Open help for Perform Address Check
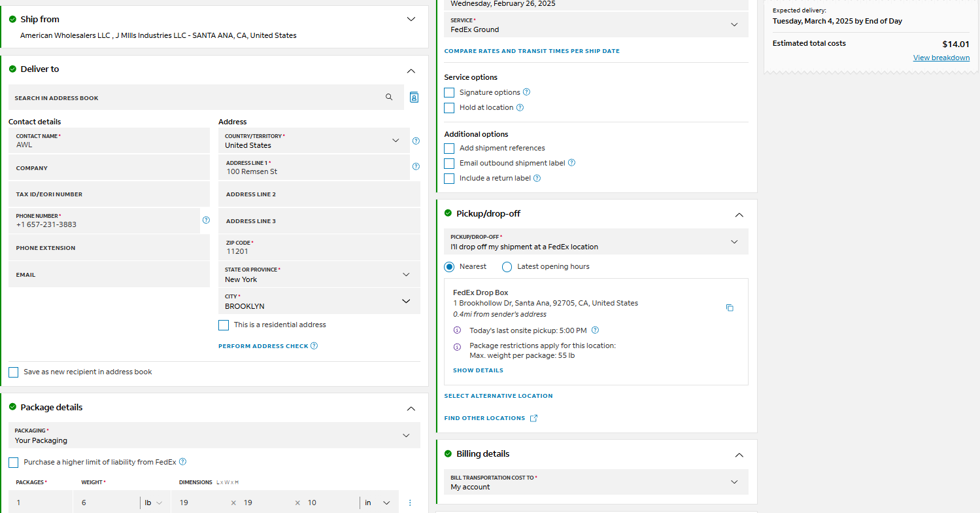Image resolution: width=980 pixels, height=513 pixels. pyautogui.click(x=314, y=346)
